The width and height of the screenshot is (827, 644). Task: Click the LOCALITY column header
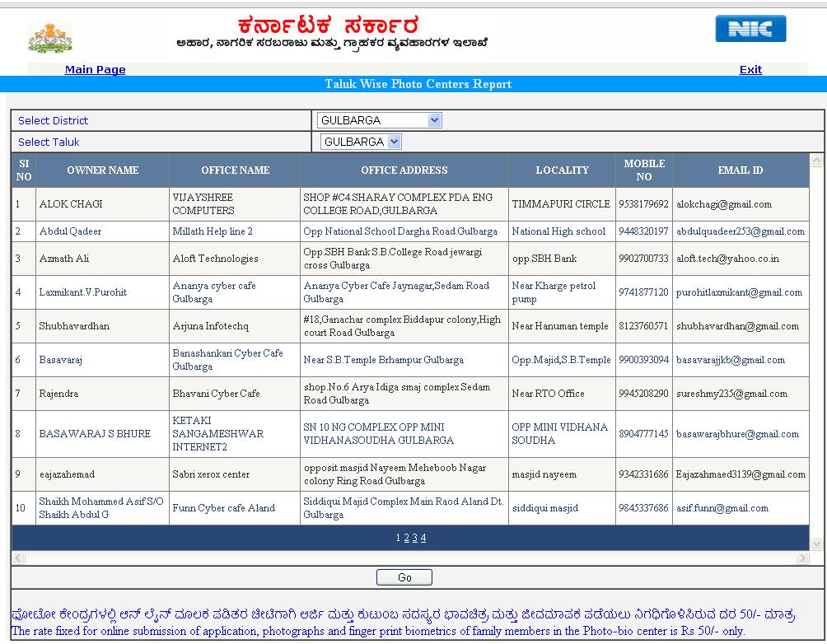click(563, 170)
